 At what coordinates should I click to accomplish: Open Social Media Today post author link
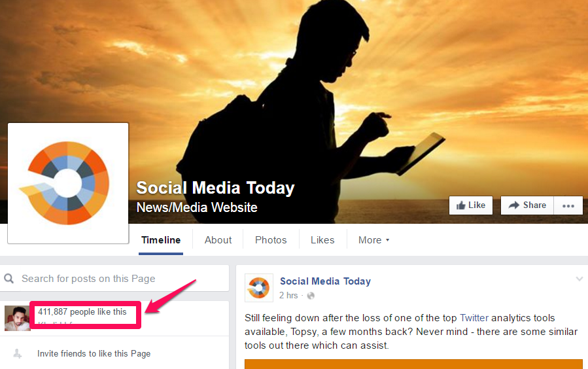pos(325,281)
